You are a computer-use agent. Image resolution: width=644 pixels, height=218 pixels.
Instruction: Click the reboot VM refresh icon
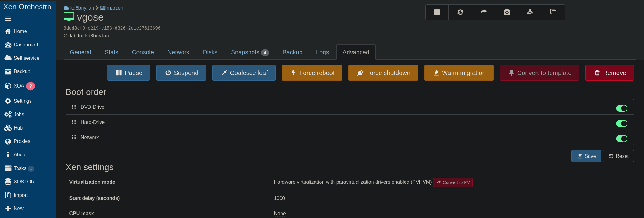click(x=460, y=12)
